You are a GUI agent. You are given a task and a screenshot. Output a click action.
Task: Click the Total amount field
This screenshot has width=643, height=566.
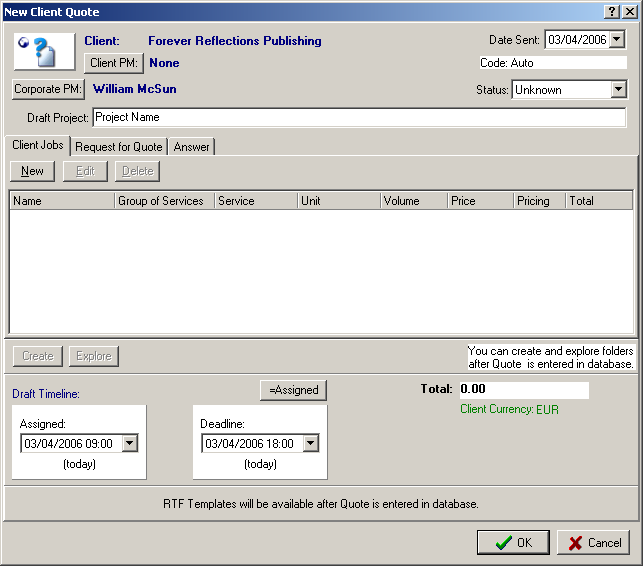click(523, 389)
